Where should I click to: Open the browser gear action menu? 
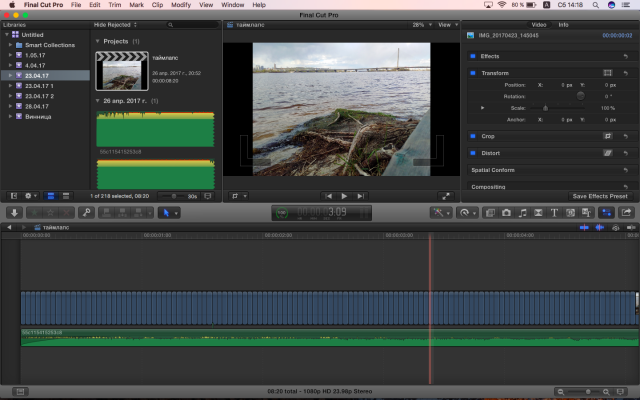tap(31, 196)
